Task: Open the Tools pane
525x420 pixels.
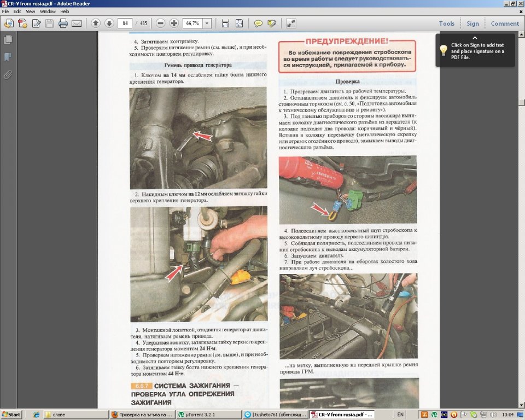Action: 446,24
